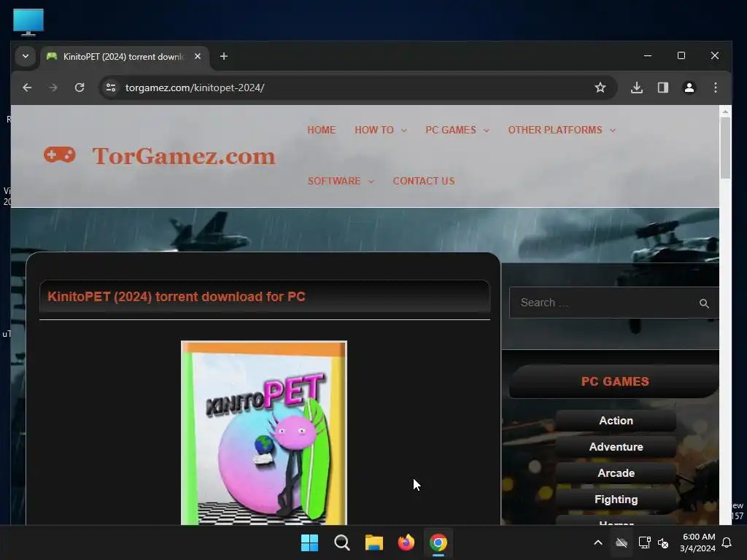Click the scrollbar up arrow
Image resolution: width=747 pixels, height=560 pixels.
725,112
